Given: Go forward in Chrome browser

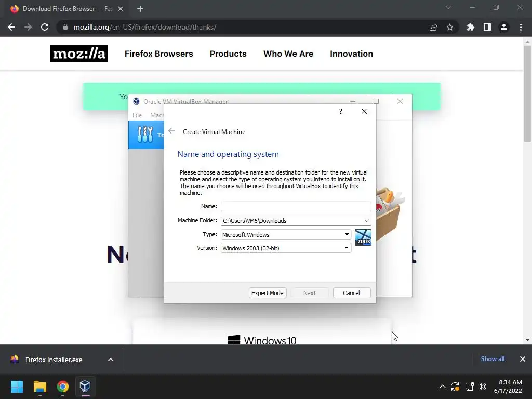Looking at the screenshot, I should click(28, 27).
